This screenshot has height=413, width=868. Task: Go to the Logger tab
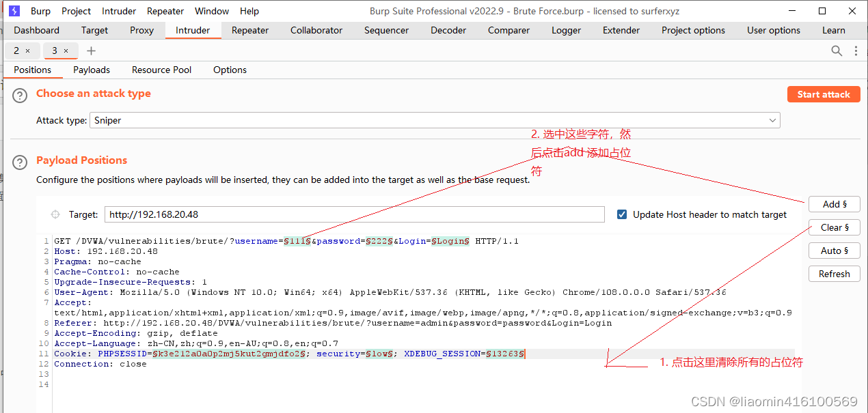click(x=566, y=30)
